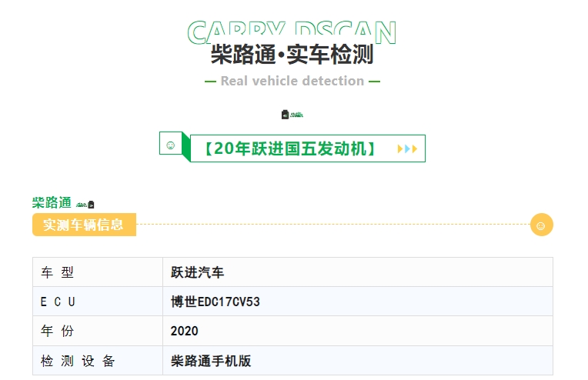Click the 20年跃进国五发动机 banner
Viewport: 588px width, 380px height.
pos(308,148)
